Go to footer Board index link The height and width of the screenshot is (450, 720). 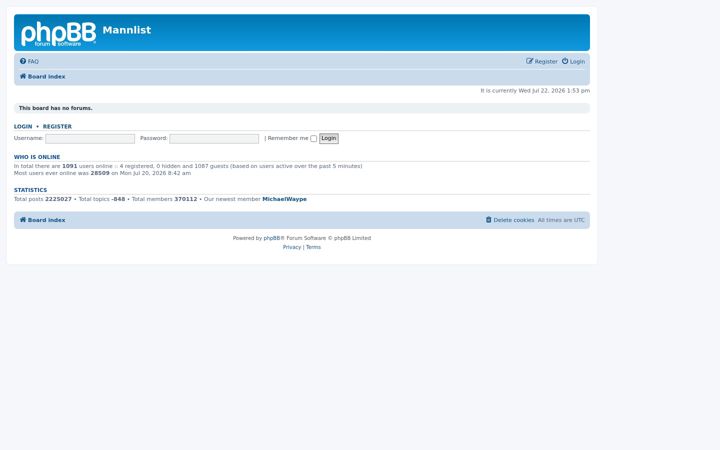click(46, 220)
